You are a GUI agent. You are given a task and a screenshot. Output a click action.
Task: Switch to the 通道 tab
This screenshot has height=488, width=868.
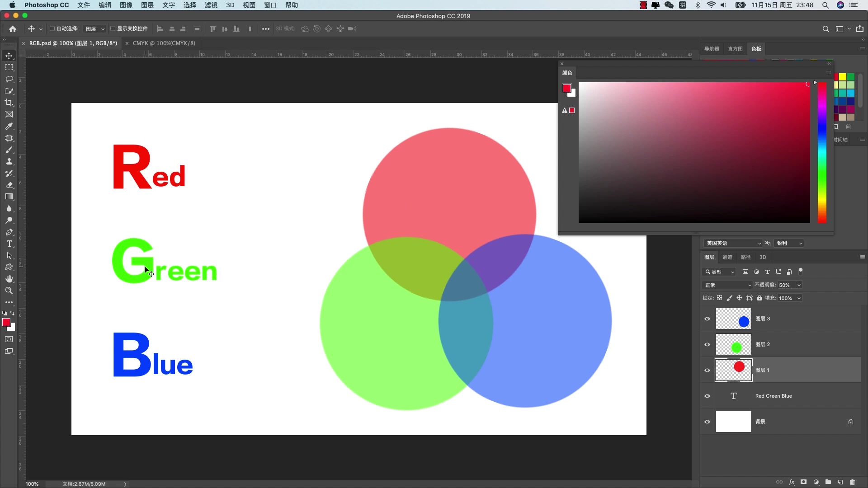pos(727,257)
